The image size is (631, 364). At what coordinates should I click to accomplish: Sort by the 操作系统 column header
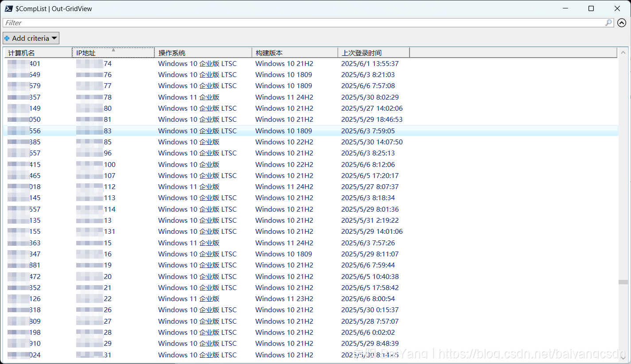pos(203,53)
